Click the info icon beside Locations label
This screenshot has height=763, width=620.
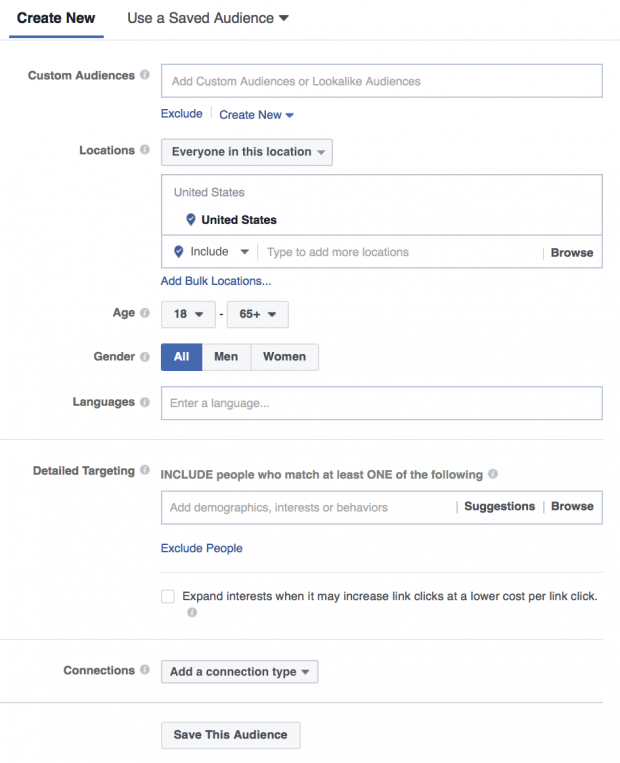point(145,149)
